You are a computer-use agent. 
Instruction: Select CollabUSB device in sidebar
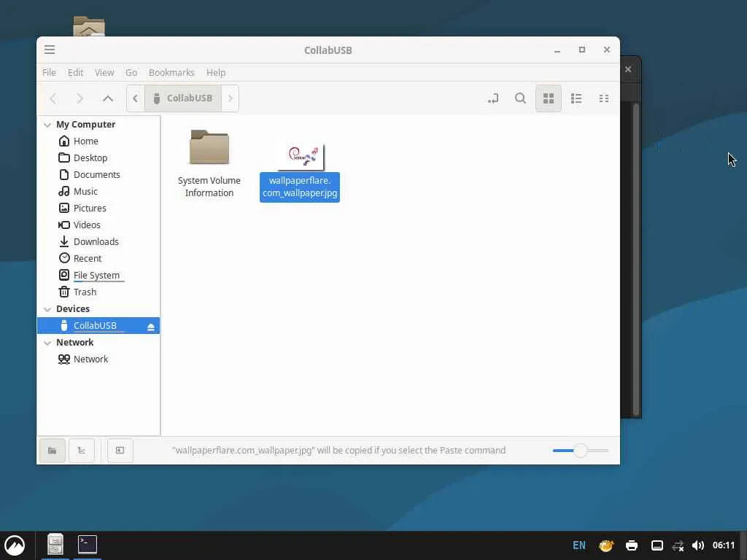point(98,326)
